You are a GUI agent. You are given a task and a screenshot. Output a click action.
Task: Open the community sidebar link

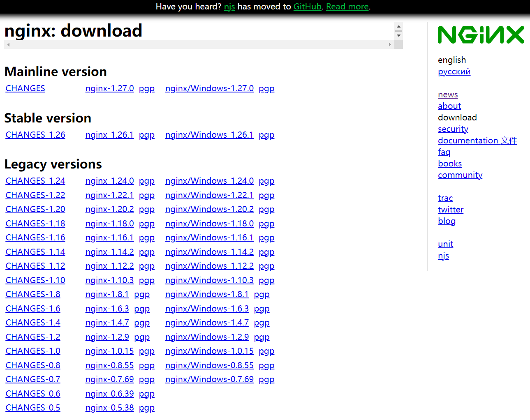[x=460, y=175]
